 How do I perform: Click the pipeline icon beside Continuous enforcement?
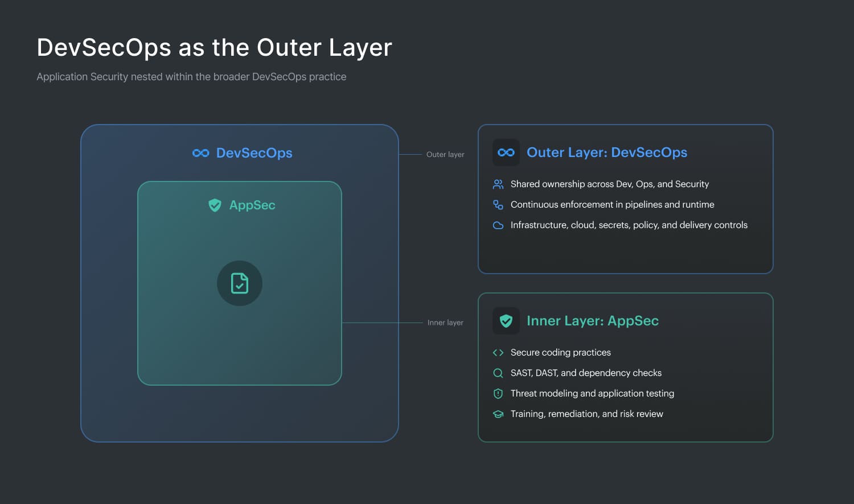click(498, 204)
